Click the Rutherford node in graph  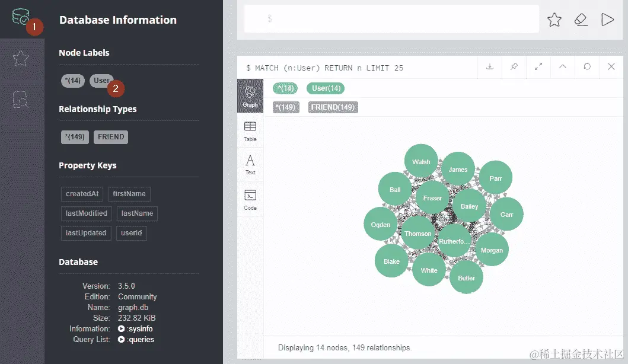[454, 241]
